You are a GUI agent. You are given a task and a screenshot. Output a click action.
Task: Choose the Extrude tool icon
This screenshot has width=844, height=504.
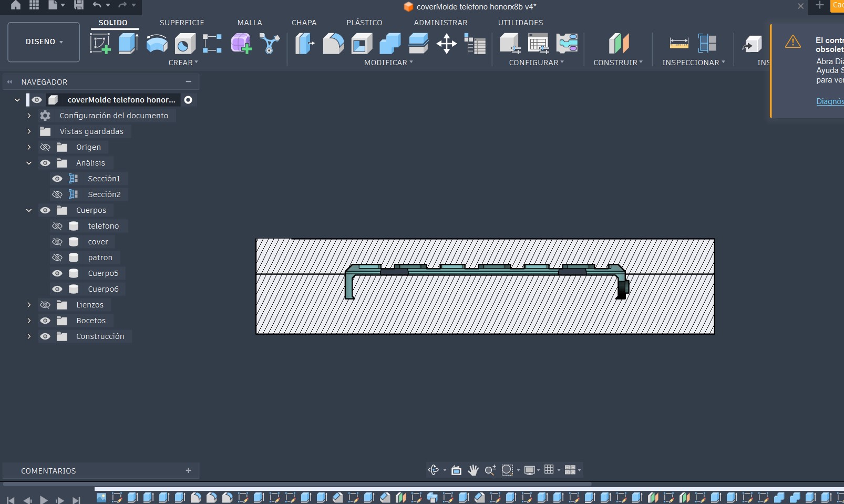[128, 44]
